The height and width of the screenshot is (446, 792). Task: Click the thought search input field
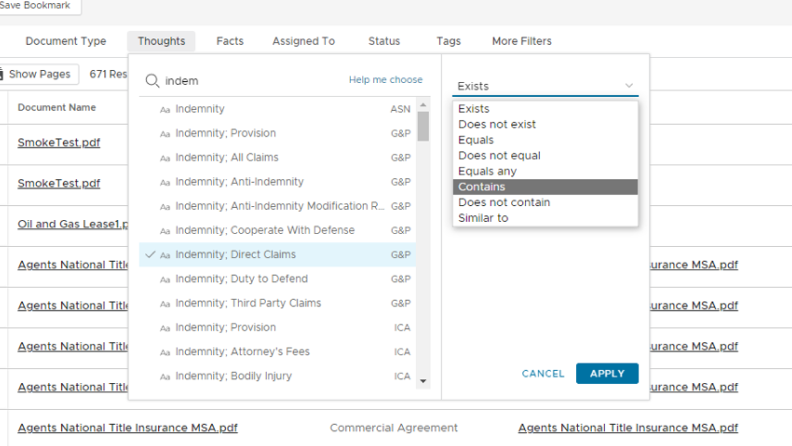point(250,81)
